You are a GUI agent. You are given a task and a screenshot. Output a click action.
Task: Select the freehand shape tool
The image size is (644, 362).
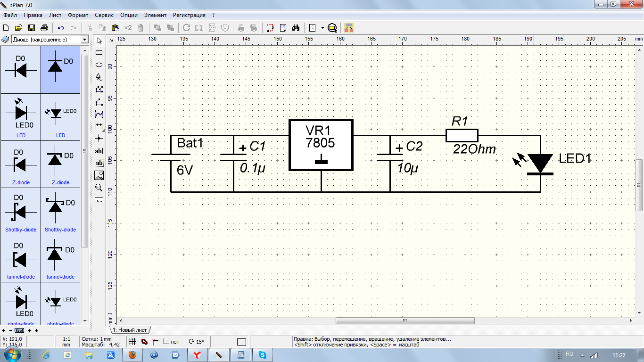[x=99, y=76]
